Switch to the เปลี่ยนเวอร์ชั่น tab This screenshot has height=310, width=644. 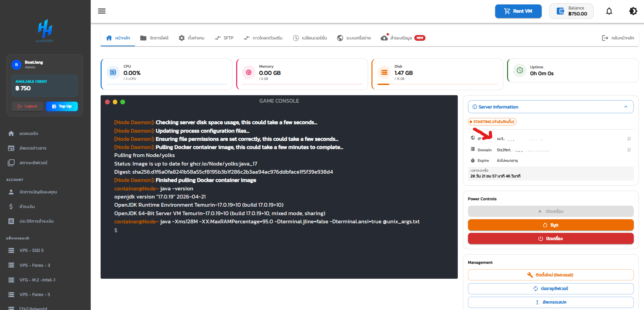pyautogui.click(x=310, y=38)
